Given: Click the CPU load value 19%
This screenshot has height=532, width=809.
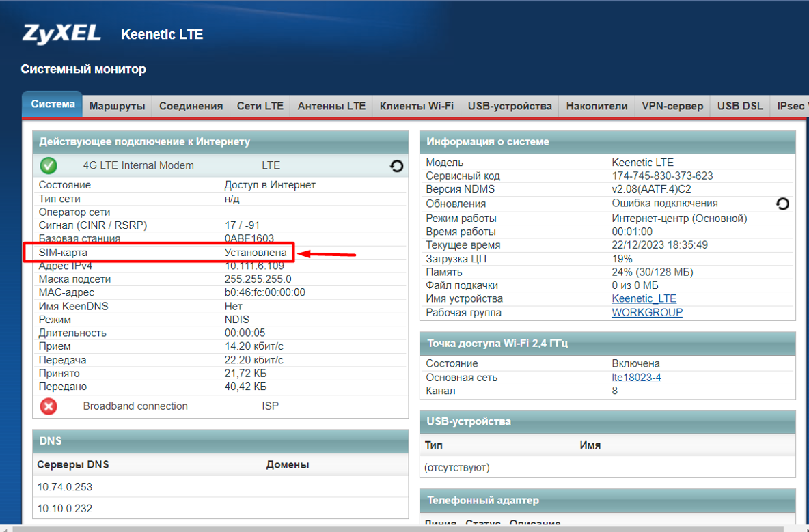Looking at the screenshot, I should 622,259.
